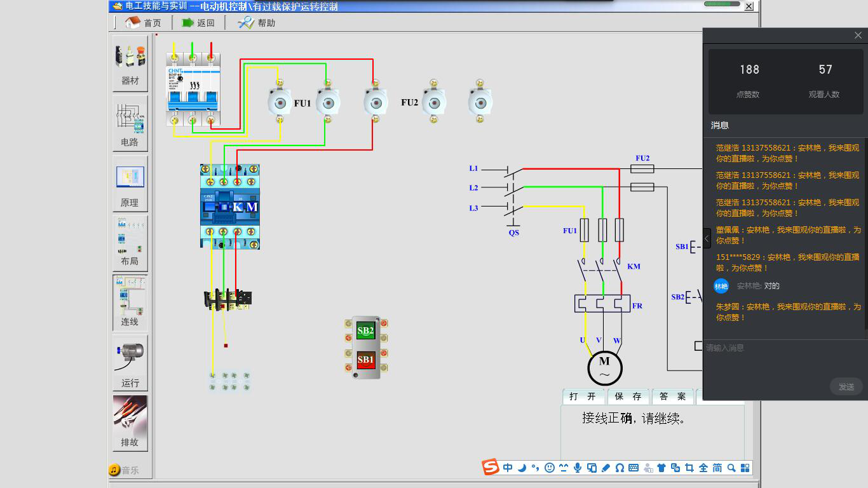This screenshot has height=488, width=868.
Task: Click the 曹佩佩 chat message
Action: coord(789,235)
